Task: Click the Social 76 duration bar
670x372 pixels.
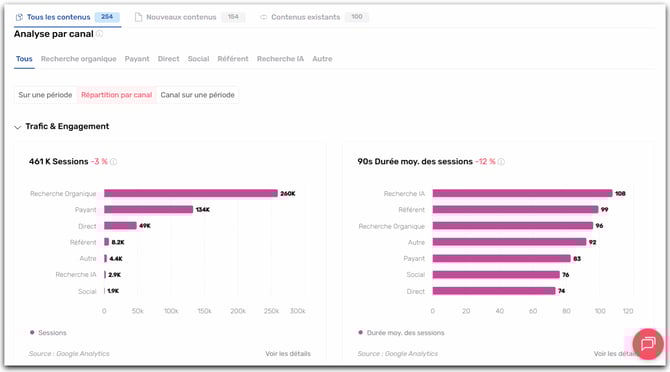Action: (496, 275)
